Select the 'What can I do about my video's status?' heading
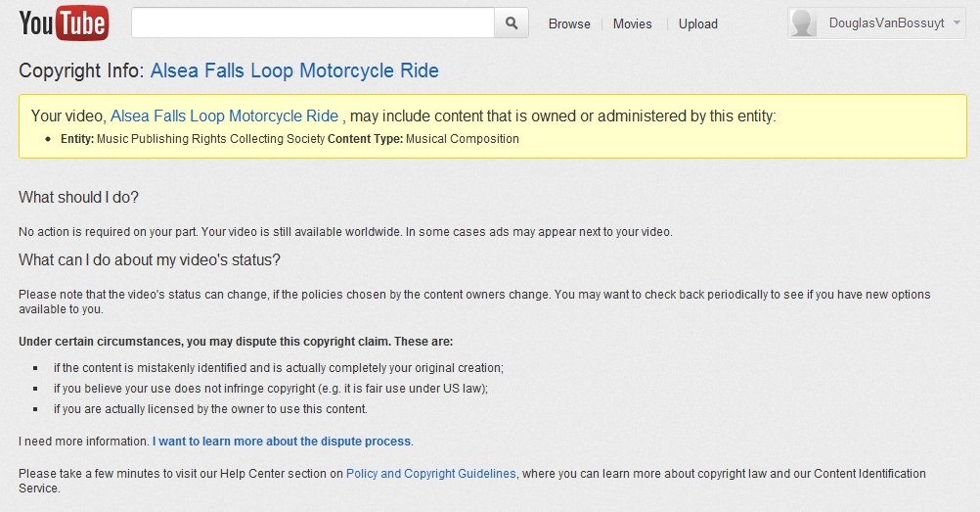 (150, 259)
